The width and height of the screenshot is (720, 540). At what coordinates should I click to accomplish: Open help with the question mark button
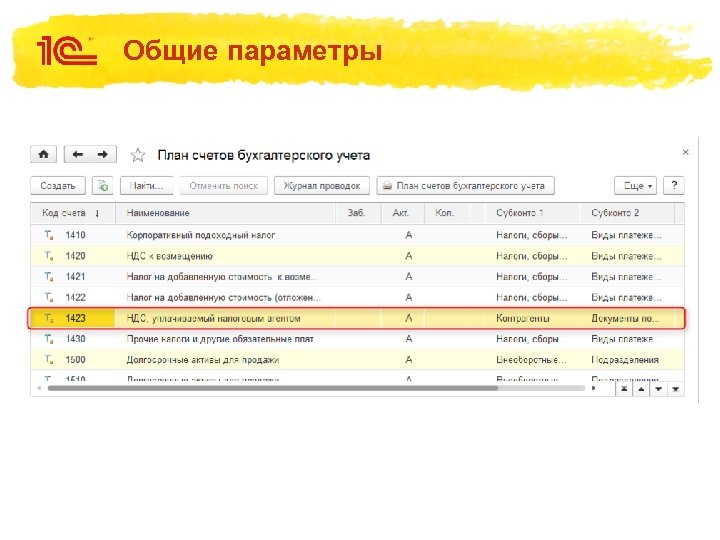click(674, 186)
